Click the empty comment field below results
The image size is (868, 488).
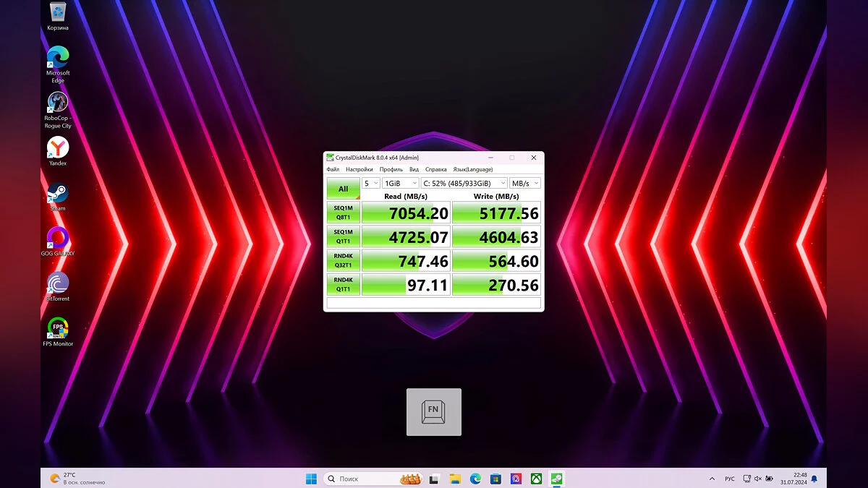point(434,303)
